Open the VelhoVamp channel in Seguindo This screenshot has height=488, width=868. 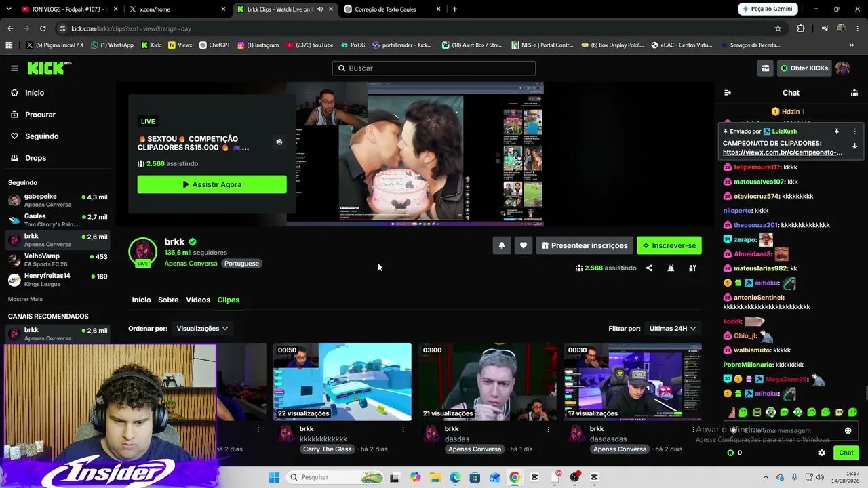pyautogui.click(x=58, y=260)
